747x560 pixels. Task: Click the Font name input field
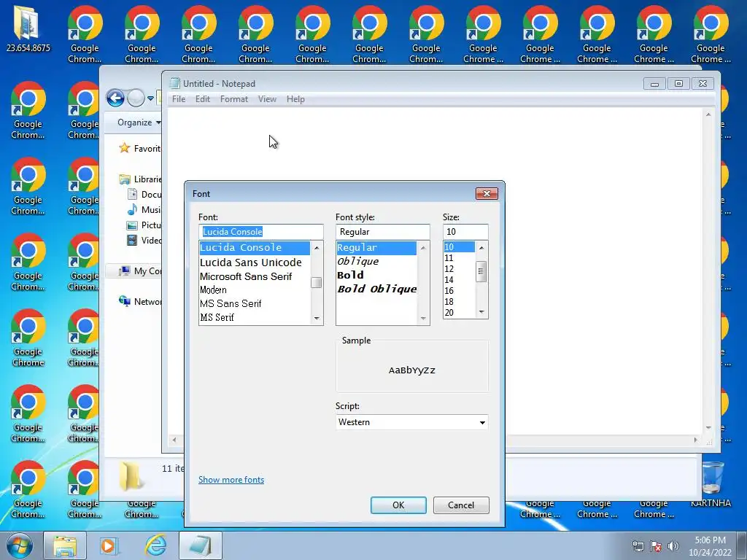pos(260,232)
